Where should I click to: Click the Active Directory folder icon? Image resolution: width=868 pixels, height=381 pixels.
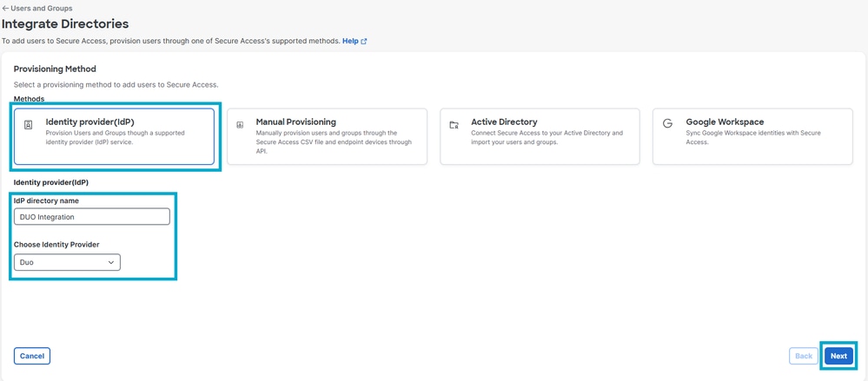[454, 125]
